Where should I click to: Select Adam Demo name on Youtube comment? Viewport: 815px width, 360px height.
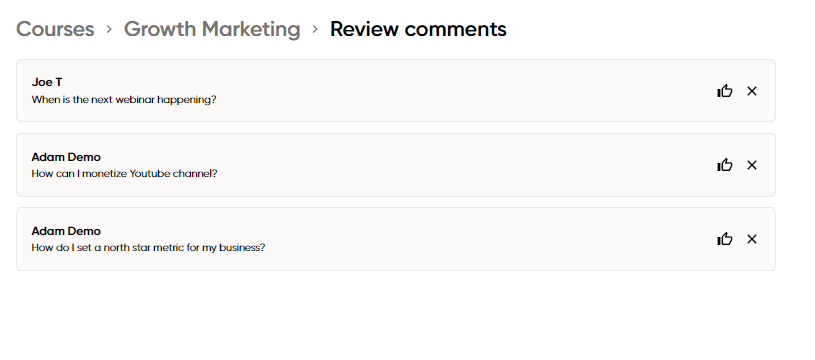[x=66, y=157]
